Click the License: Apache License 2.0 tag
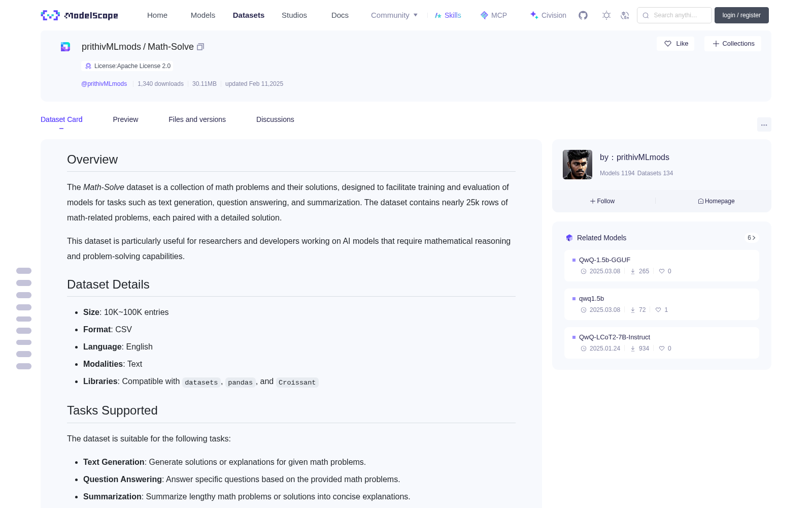The height and width of the screenshot is (508, 812). click(x=127, y=66)
